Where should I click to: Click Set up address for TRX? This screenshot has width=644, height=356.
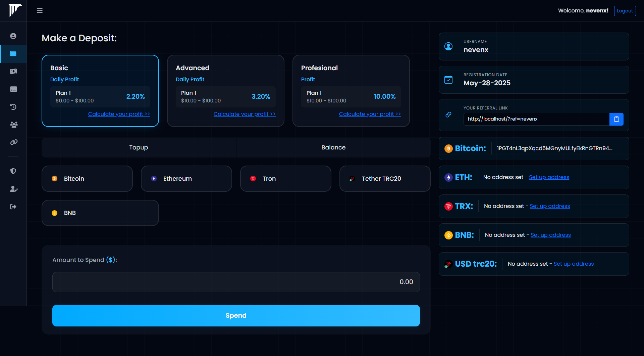550,206
